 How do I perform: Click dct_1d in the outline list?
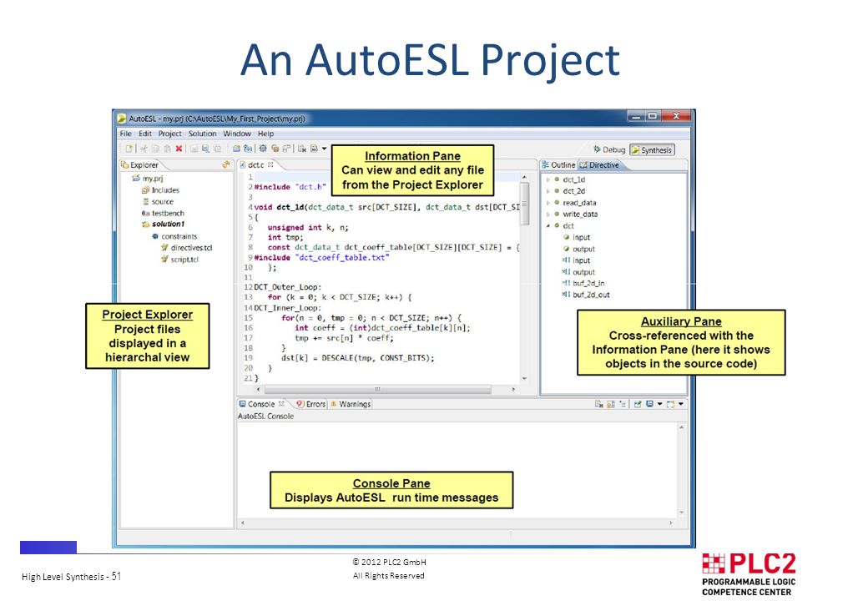pos(573,179)
